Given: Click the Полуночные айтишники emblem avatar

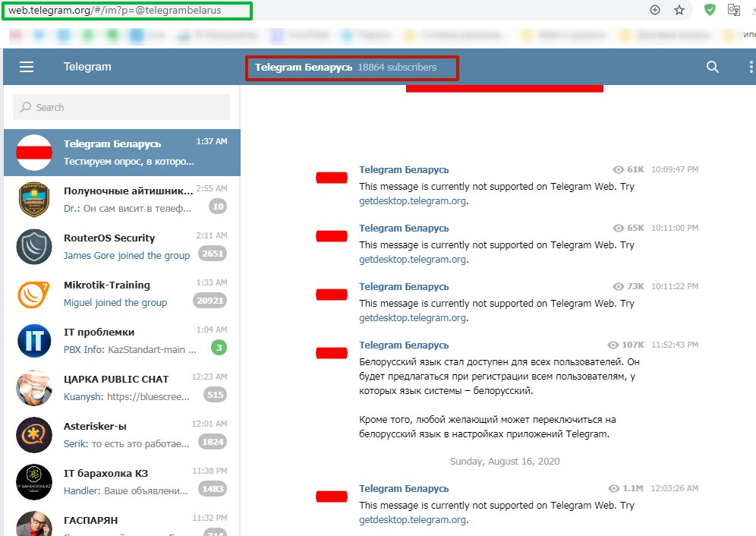Looking at the screenshot, I should coord(34,200).
